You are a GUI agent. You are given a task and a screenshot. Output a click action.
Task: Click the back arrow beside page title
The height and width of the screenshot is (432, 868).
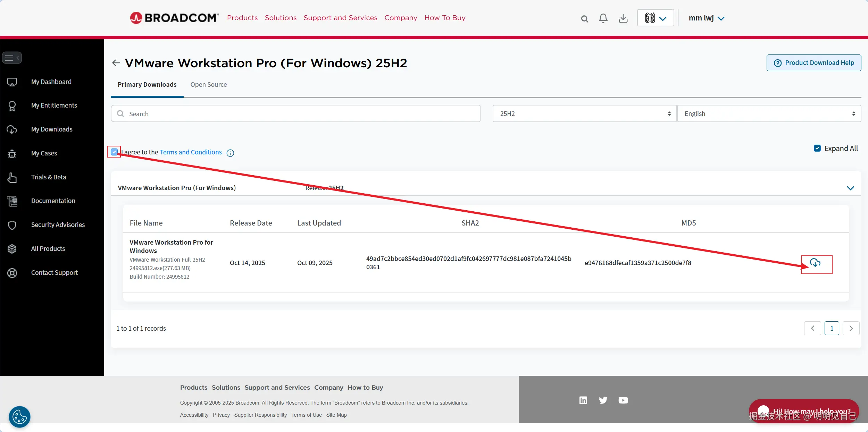click(x=116, y=63)
